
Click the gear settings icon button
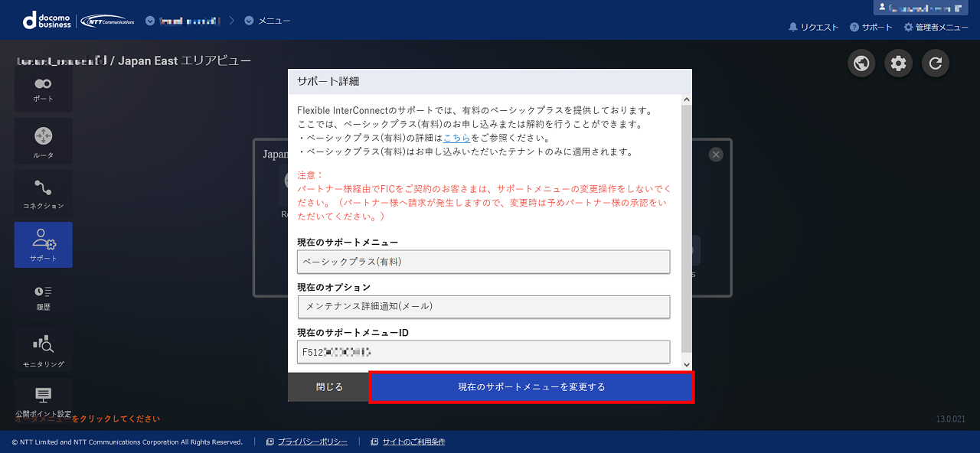[898, 64]
